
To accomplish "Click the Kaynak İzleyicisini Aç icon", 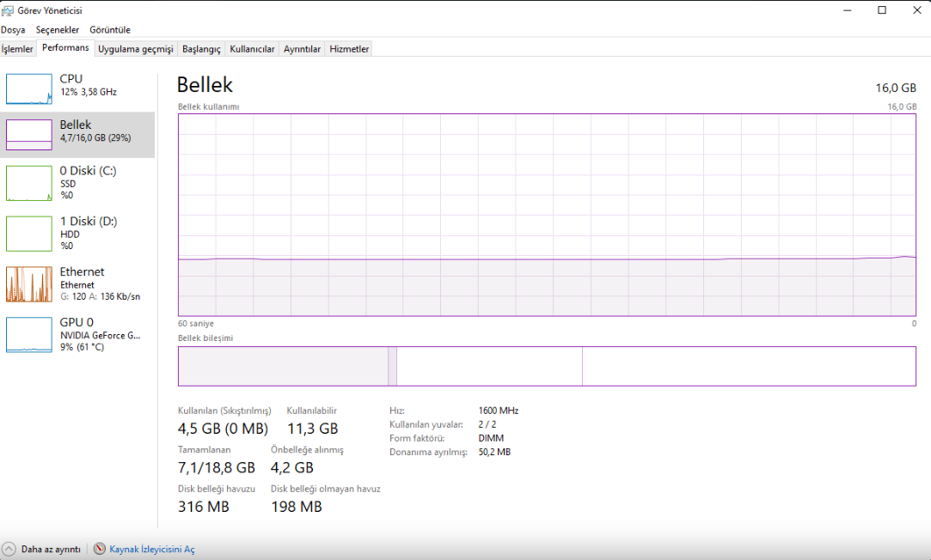I will [x=100, y=549].
